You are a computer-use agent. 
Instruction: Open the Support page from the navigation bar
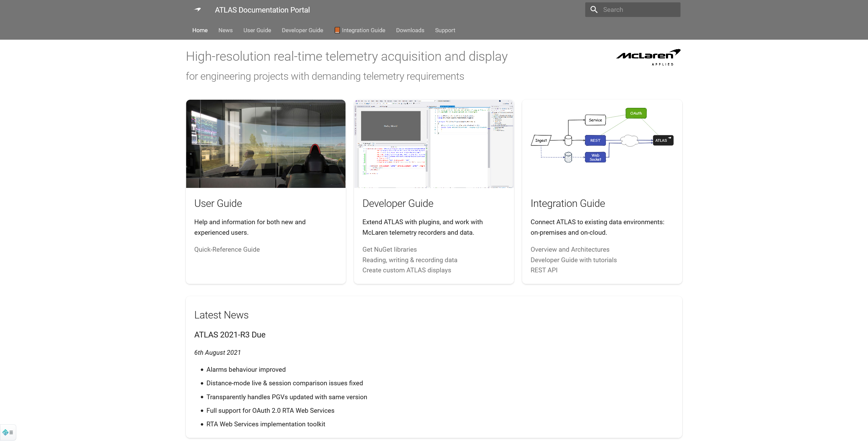click(x=445, y=30)
